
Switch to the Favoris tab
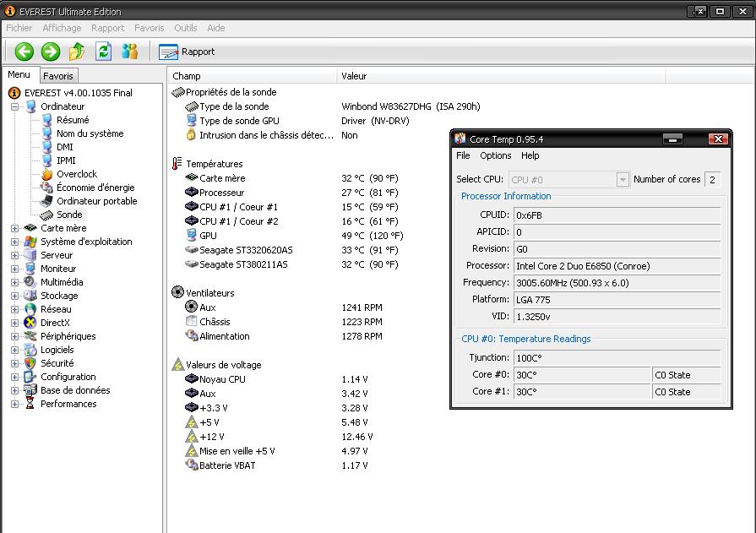tap(58, 76)
